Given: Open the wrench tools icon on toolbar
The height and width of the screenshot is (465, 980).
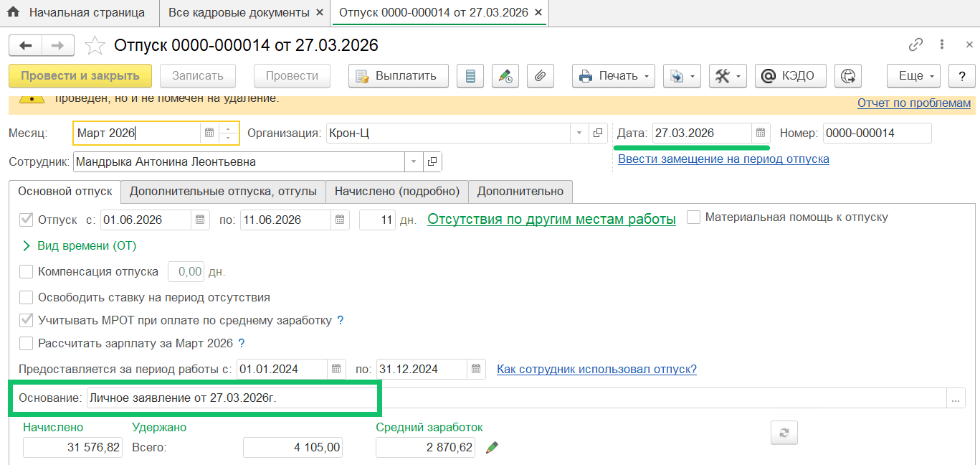Looking at the screenshot, I should tap(723, 75).
